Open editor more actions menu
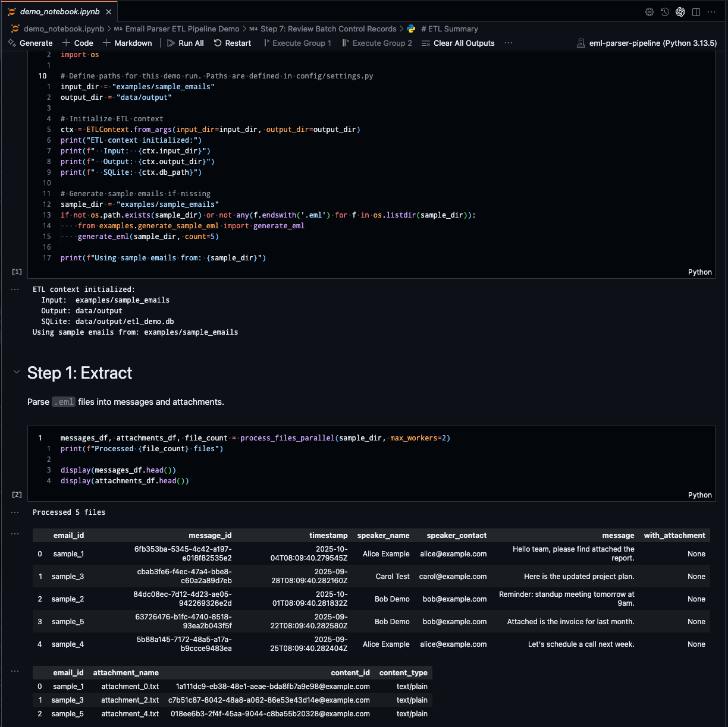This screenshot has width=728, height=727. (x=711, y=12)
